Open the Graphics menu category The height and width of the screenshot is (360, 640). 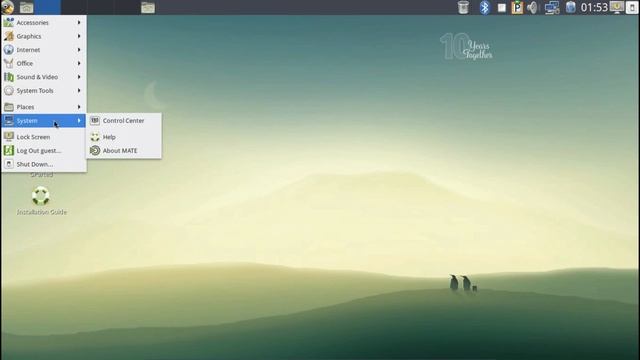(44, 36)
